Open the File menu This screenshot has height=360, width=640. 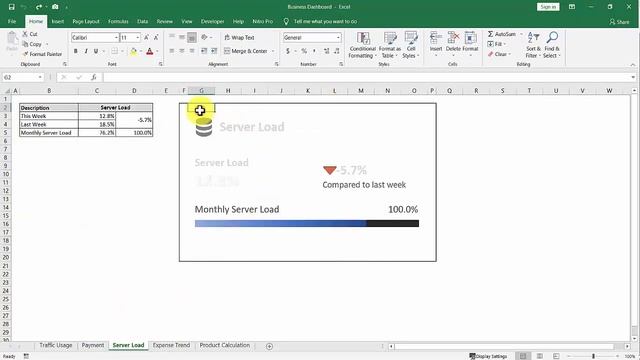(x=12, y=21)
